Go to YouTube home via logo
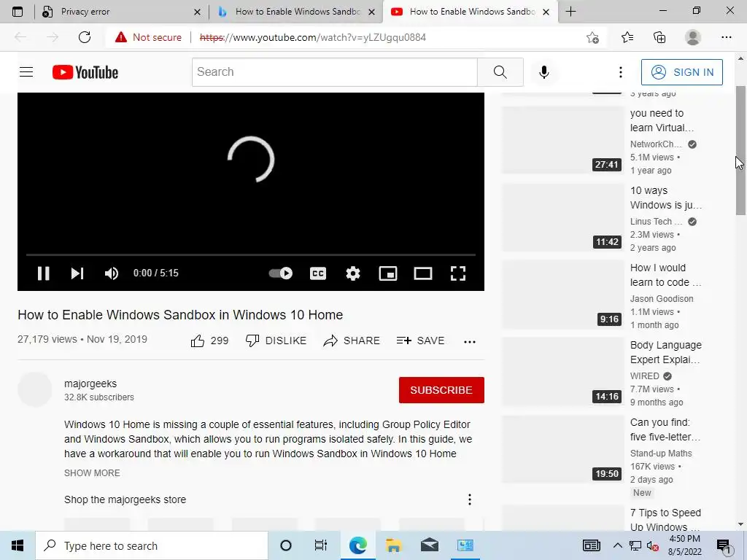747x560 pixels. click(x=85, y=72)
